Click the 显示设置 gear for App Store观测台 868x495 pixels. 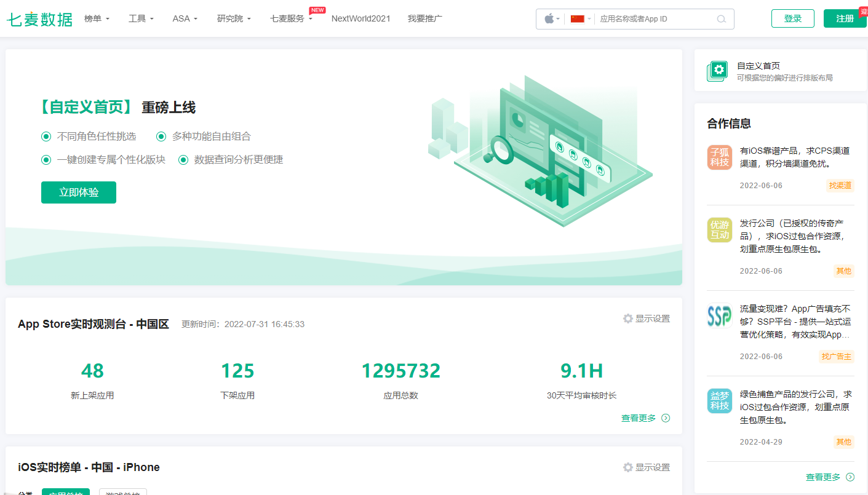tap(627, 319)
